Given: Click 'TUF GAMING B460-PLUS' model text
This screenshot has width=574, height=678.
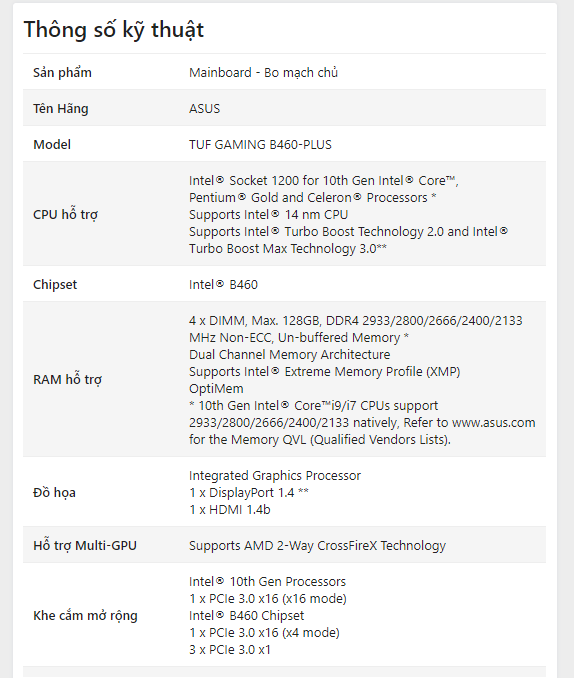Looking at the screenshot, I should 260,144.
